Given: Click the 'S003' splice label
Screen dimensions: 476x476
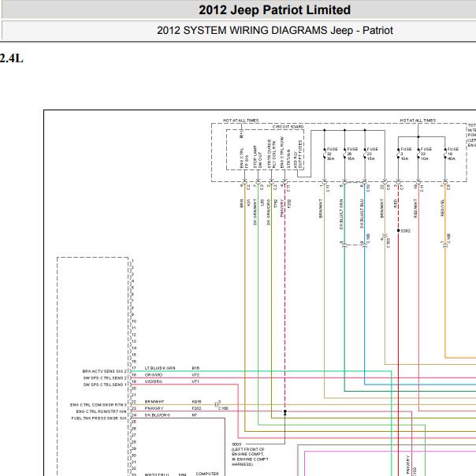Looking at the screenshot, I should point(236,444).
